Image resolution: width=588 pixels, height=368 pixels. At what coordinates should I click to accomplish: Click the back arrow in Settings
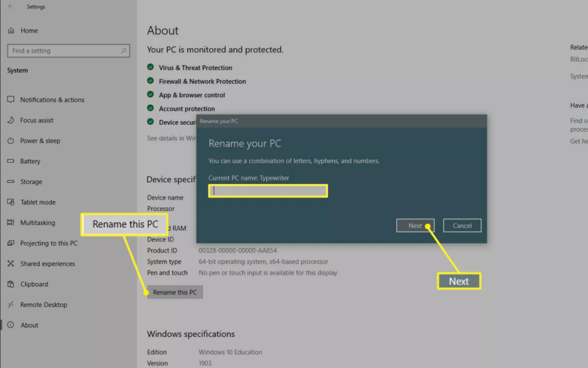[10, 6]
